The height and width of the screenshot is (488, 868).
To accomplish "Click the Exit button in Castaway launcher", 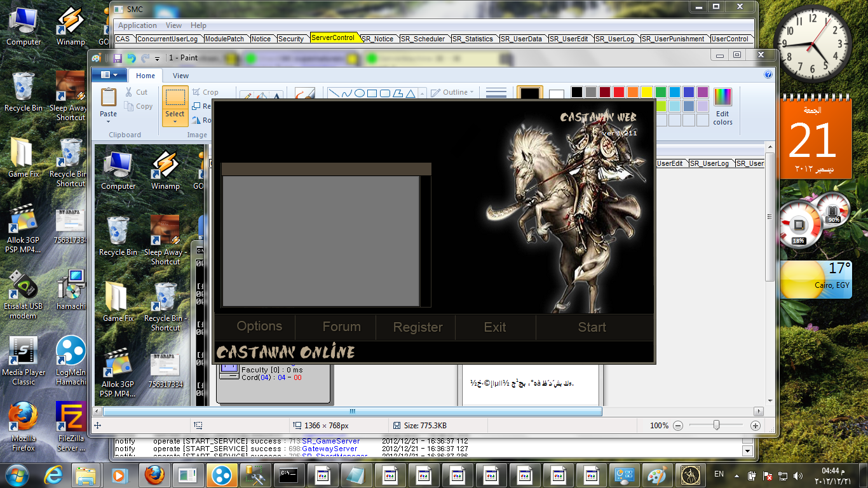I will click(495, 328).
